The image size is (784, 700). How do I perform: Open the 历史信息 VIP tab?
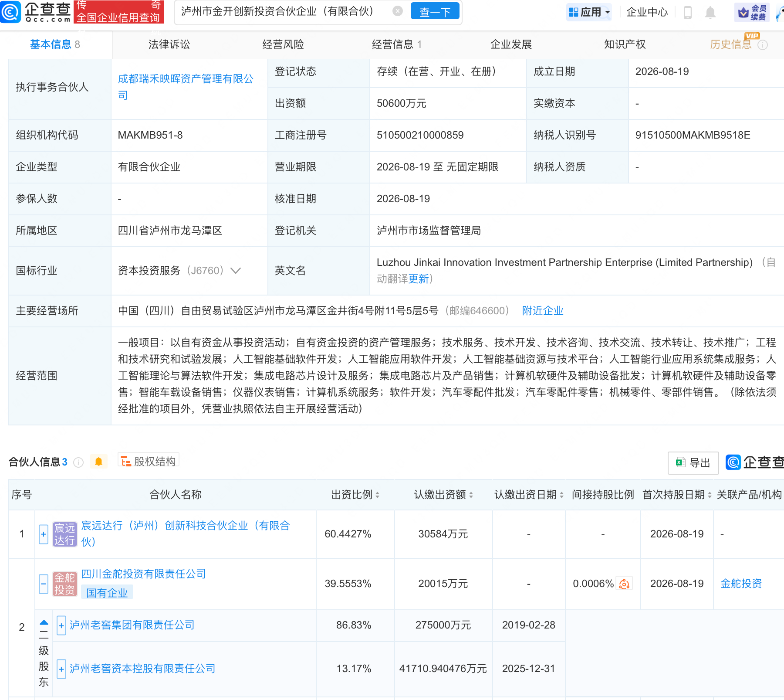[x=731, y=44]
